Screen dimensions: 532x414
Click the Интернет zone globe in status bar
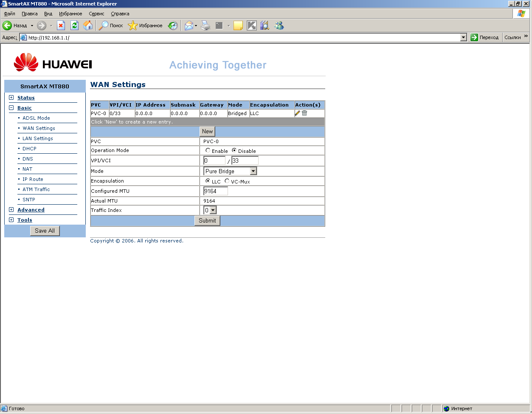coord(446,408)
